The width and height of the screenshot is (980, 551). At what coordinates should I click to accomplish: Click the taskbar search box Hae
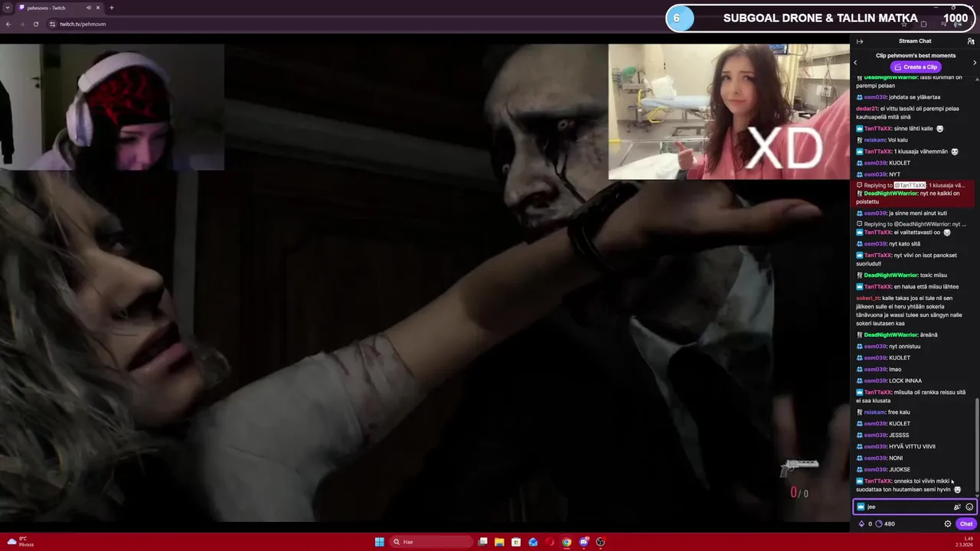(x=431, y=542)
